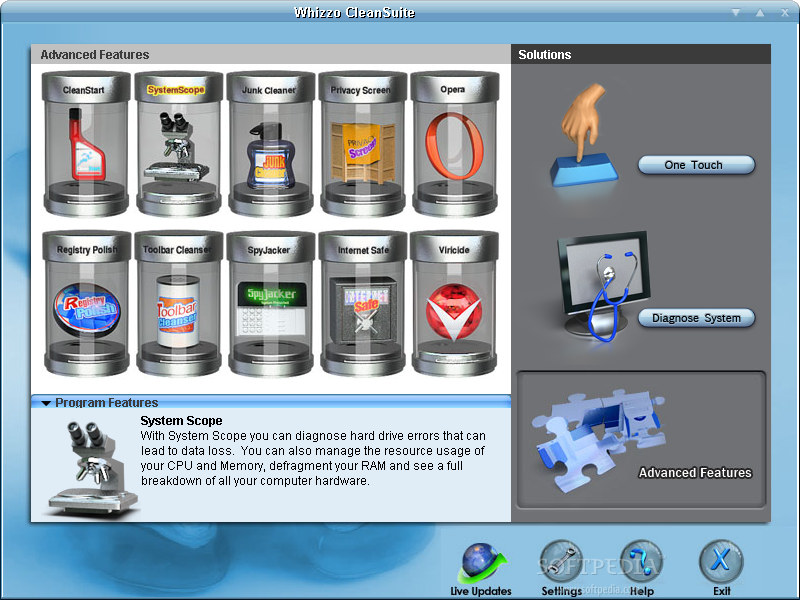Click the large System Scope microscope image

[x=93, y=468]
